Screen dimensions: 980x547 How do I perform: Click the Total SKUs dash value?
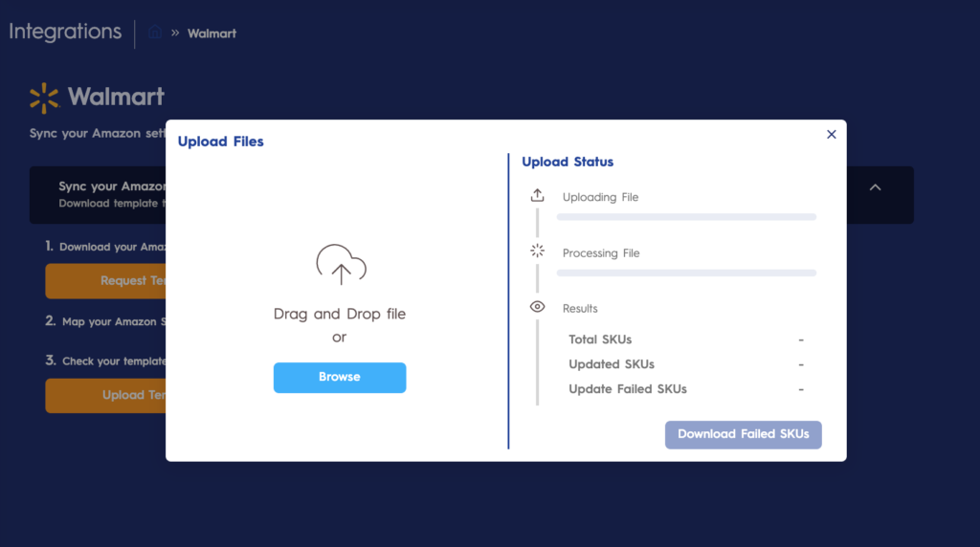pos(801,340)
